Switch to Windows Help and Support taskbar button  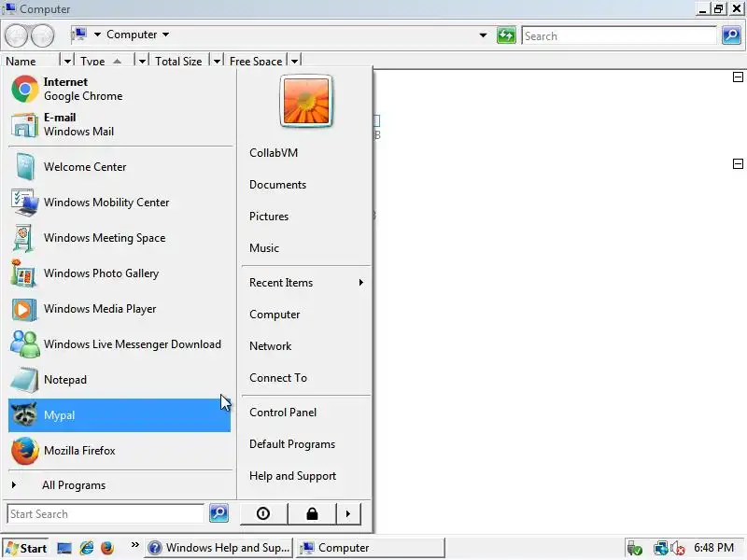pos(219,548)
